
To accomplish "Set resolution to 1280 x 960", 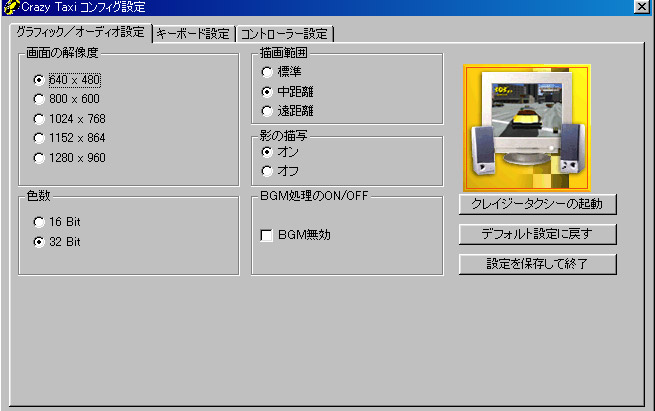I will click(39, 157).
